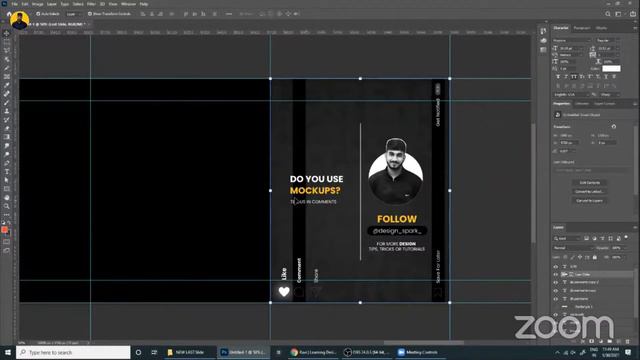The height and width of the screenshot is (360, 640).
Task: Select the Gradient tool
Action: pos(7,137)
